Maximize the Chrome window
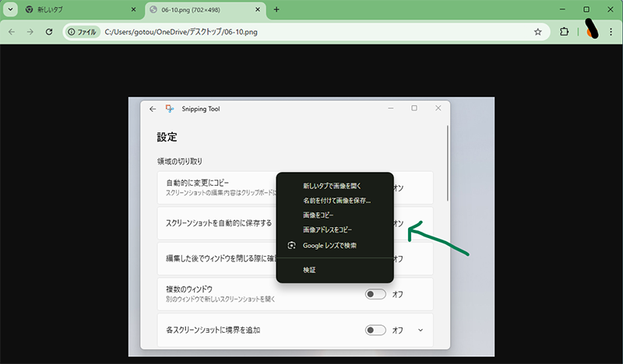Viewport: 623px width, 364px height. coord(586,9)
